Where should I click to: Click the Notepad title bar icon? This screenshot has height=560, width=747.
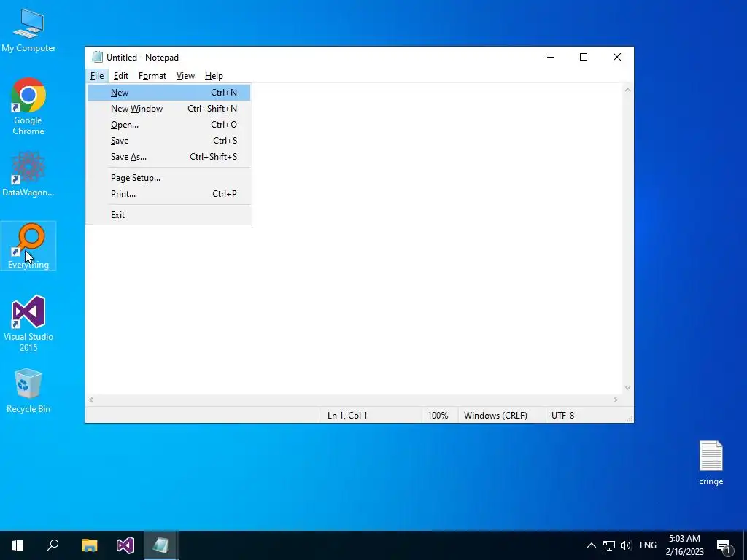point(97,57)
